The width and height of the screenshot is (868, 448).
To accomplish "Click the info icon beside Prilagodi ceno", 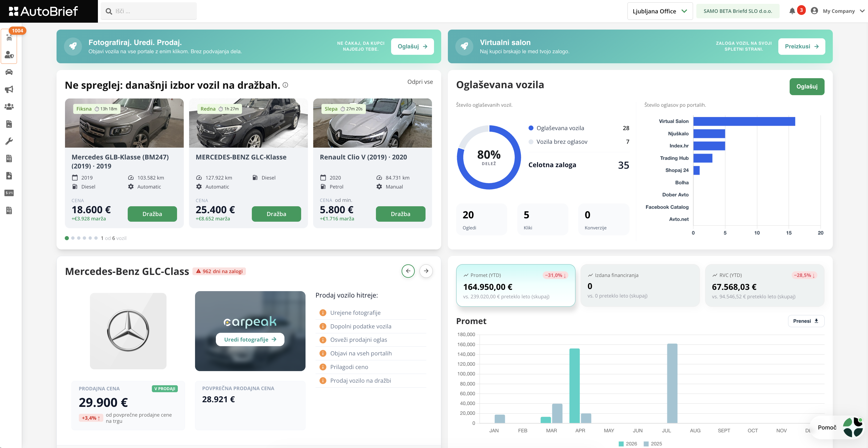I will (323, 367).
